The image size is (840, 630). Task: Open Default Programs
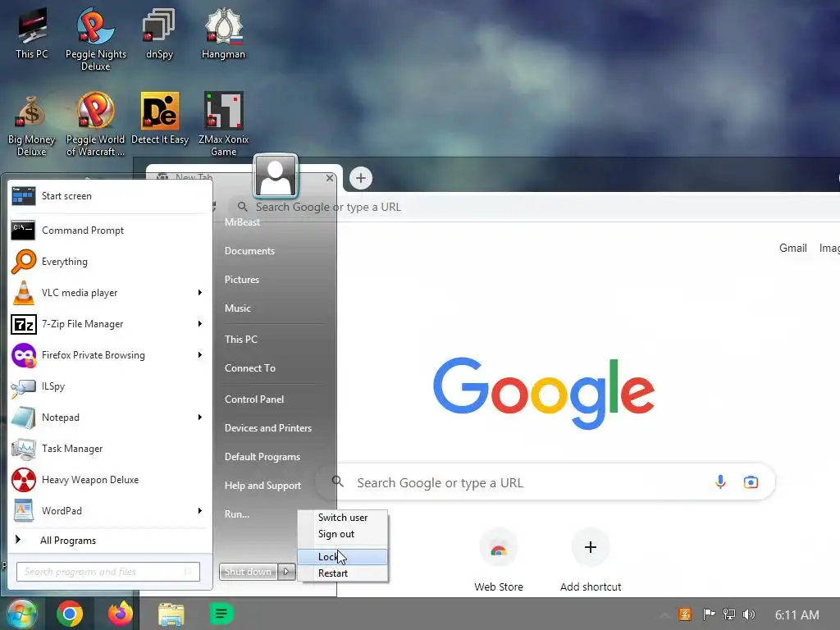(262, 457)
